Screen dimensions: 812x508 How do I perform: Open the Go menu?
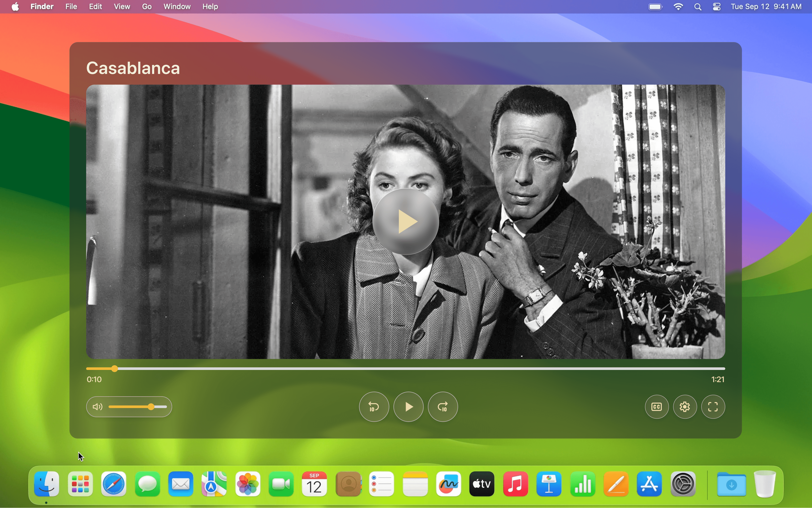[147, 7]
